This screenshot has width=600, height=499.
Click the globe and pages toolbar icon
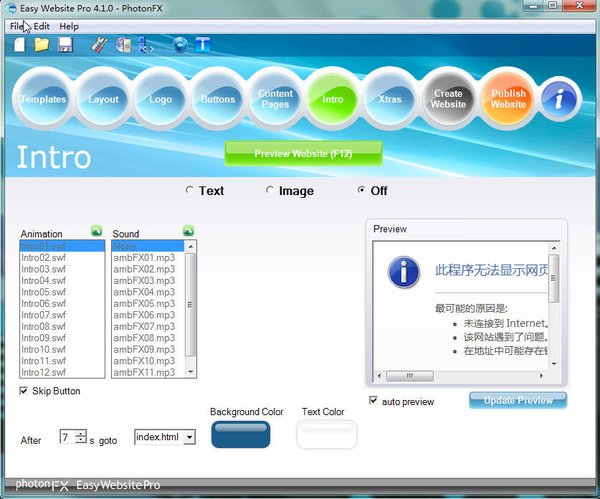123,45
